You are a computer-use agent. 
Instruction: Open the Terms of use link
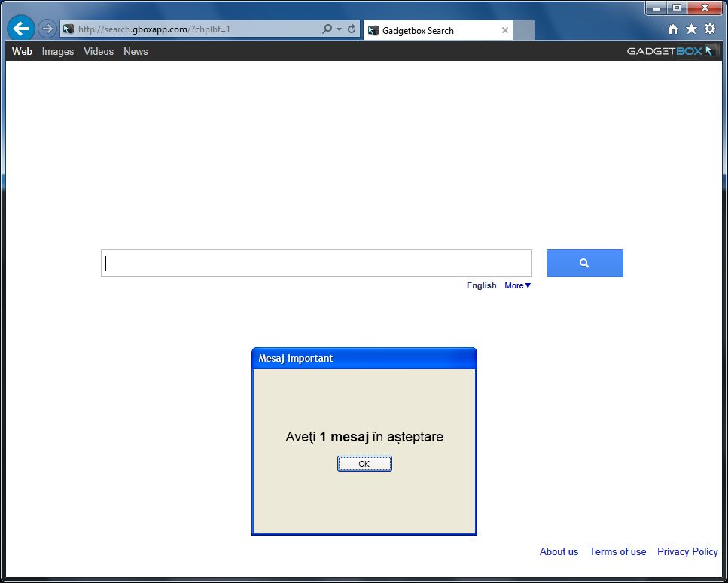pyautogui.click(x=617, y=552)
